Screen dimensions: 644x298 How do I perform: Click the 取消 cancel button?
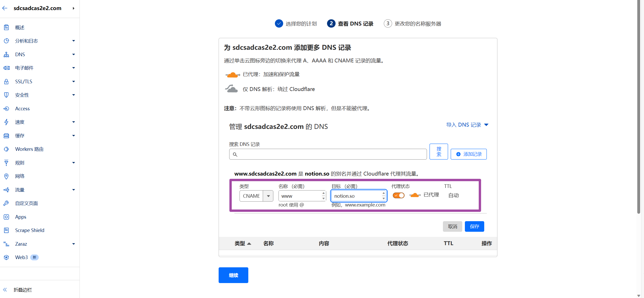coord(452,226)
